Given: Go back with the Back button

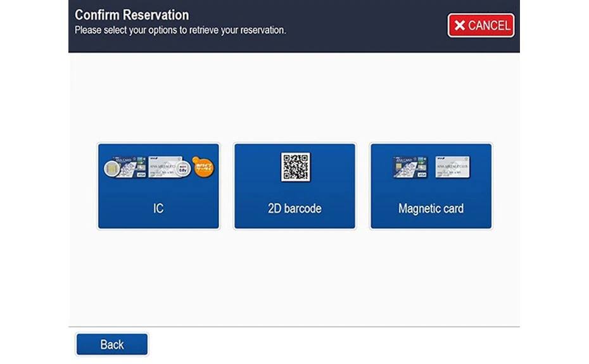Looking at the screenshot, I should (112, 344).
